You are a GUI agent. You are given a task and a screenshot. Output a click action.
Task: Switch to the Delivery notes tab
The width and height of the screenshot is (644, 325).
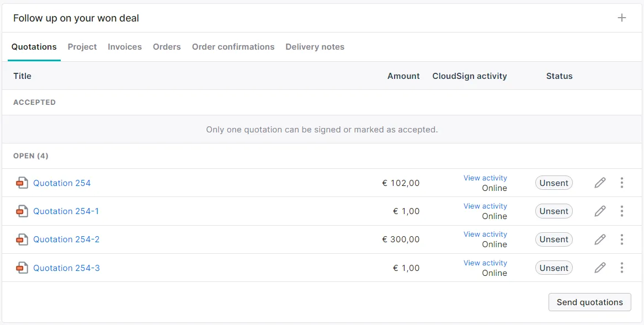(315, 47)
